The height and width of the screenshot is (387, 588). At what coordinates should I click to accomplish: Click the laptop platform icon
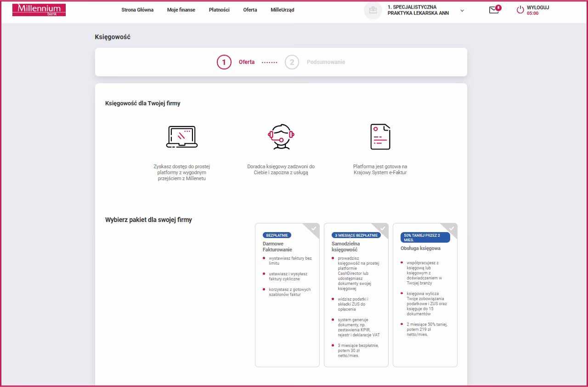[x=181, y=137]
